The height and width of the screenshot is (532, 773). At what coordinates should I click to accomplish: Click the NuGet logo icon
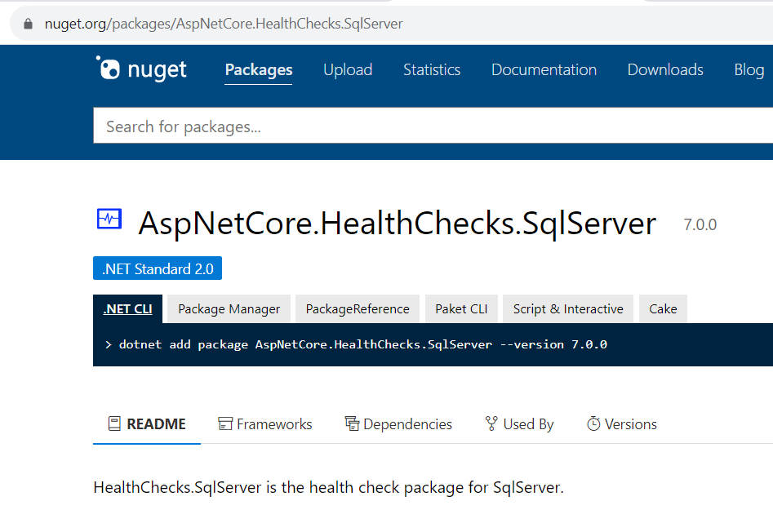pyautogui.click(x=108, y=68)
